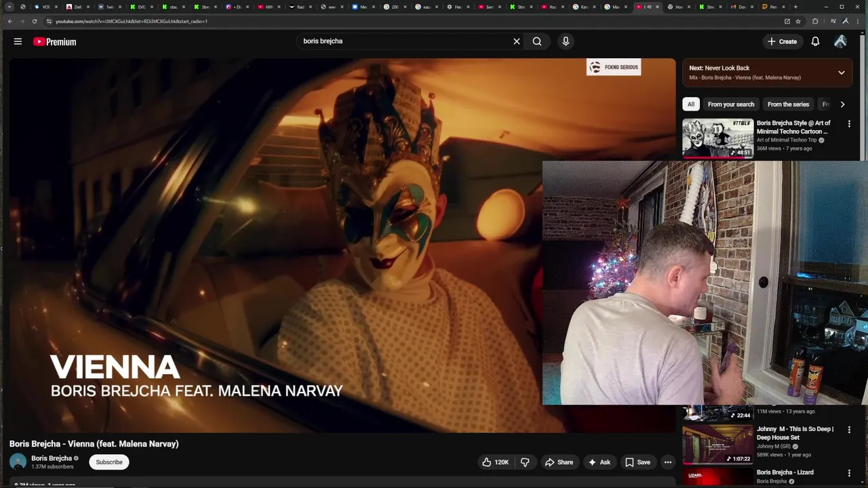The image size is (868, 488).
Task: Close the currently active YouTube tab
Action: [657, 7]
